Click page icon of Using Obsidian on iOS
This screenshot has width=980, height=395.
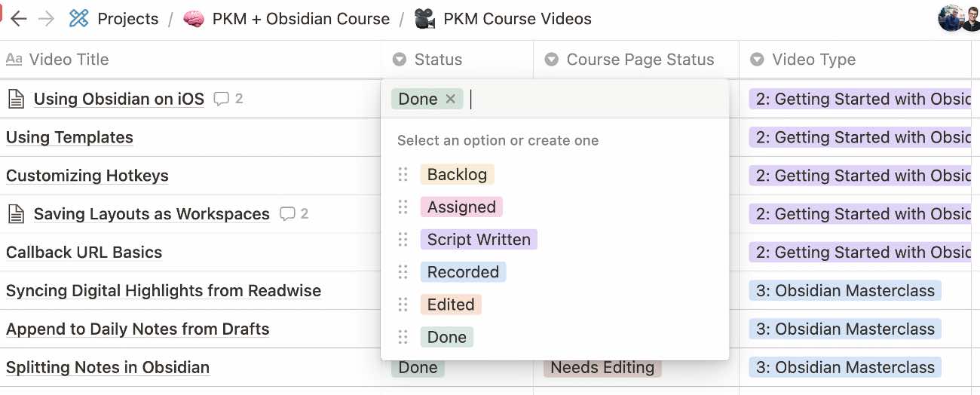coord(16,99)
